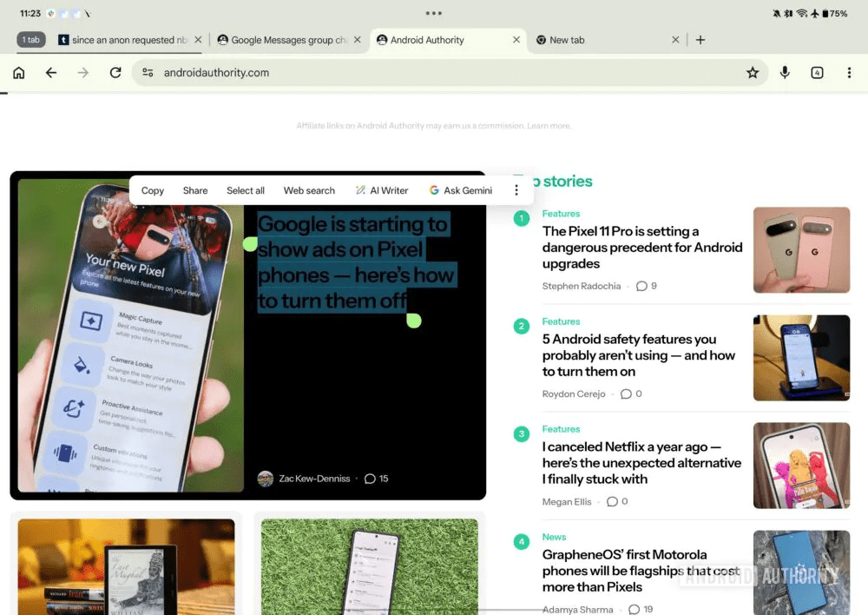Choose Ask Gemini in the selection menu

pyautogui.click(x=461, y=190)
